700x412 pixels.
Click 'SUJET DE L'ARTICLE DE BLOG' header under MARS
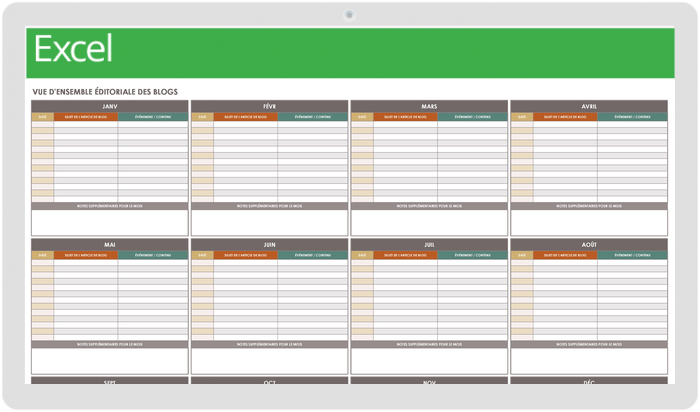(405, 117)
